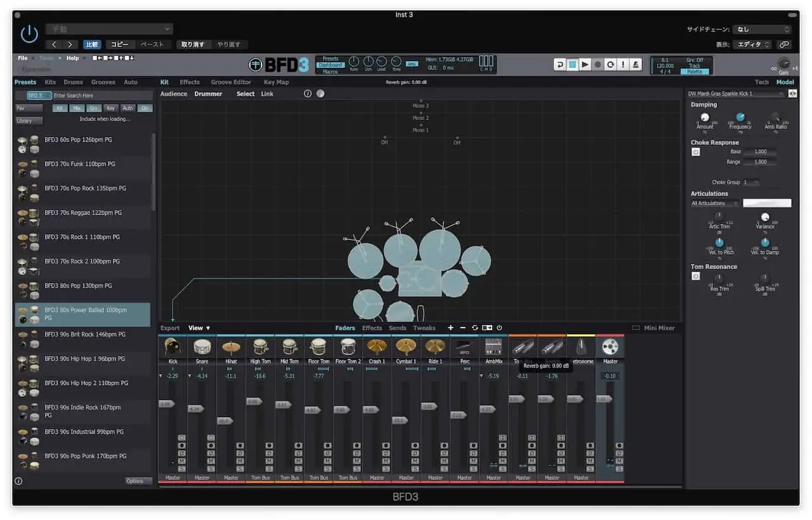Click the return-to-start transport icon

pos(560,64)
